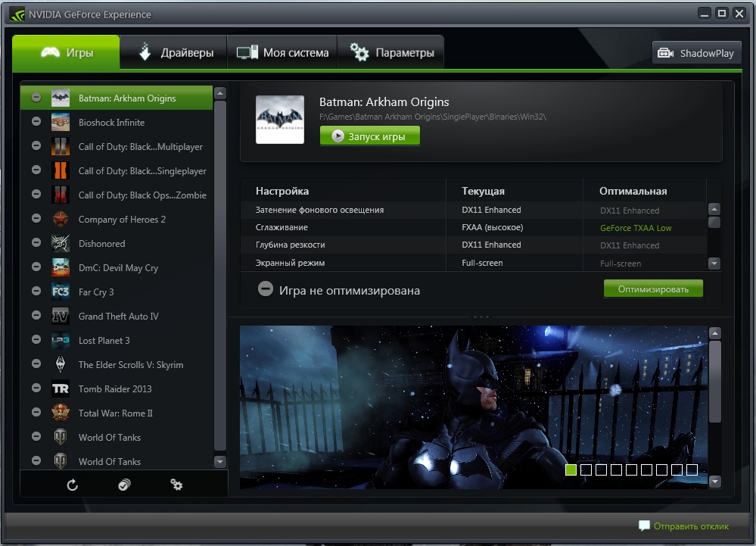The height and width of the screenshot is (546, 756).
Task: Select Batman: Arkham Origins in the list
Action: (117, 98)
